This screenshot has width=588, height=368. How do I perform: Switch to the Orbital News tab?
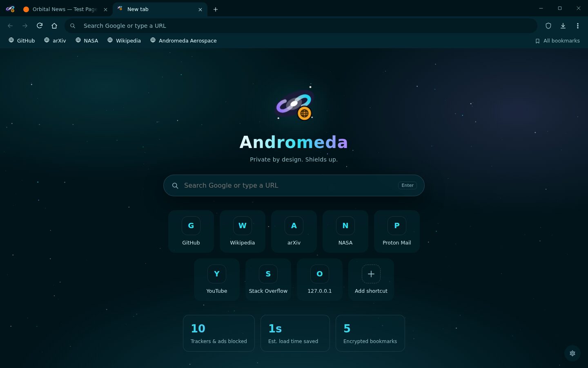click(65, 9)
